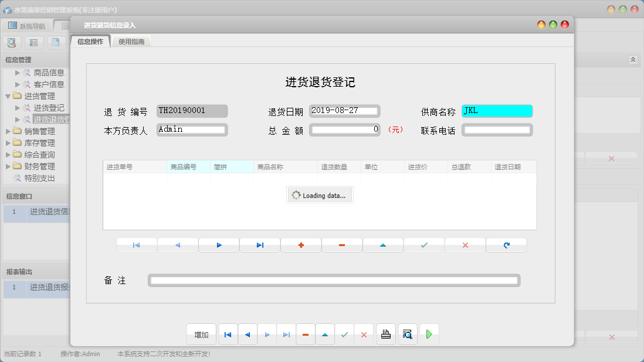Open print preview with the magnifier-printer icon
This screenshot has width=644, height=362.
408,334
